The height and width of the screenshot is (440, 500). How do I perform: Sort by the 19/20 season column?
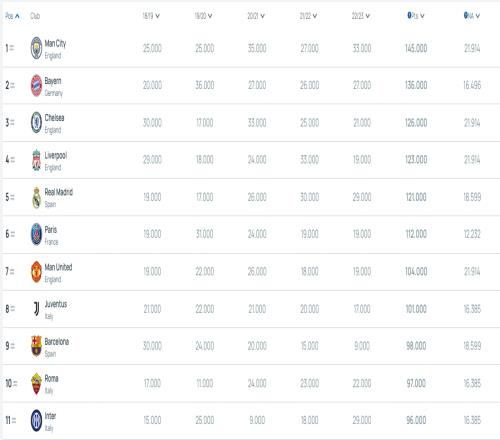pyautogui.click(x=203, y=16)
